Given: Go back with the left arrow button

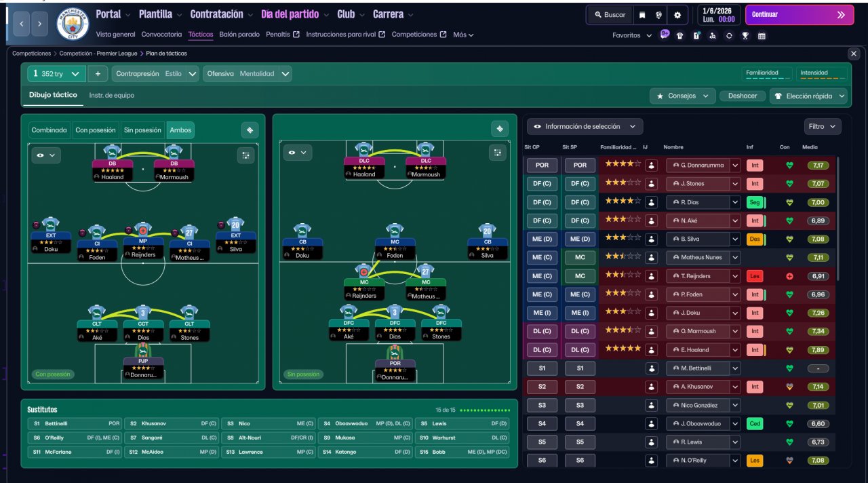Looking at the screenshot, I should point(22,24).
